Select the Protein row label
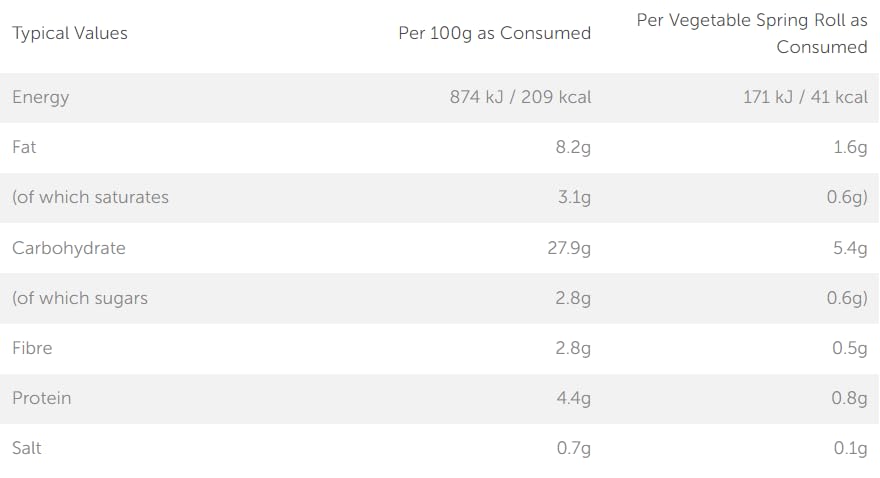 (x=42, y=398)
